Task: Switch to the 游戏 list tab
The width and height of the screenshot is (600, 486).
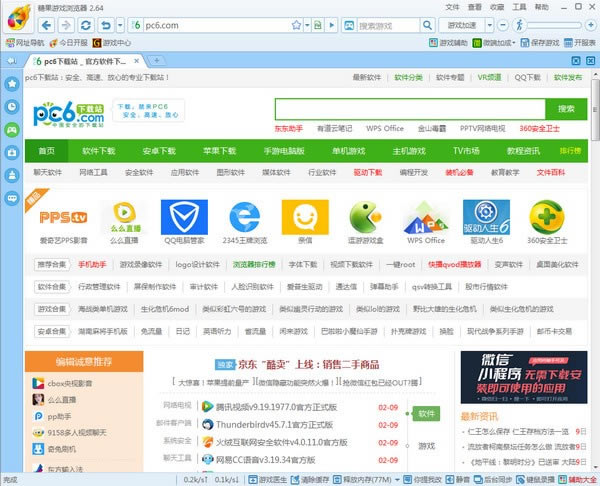Action: [426, 446]
